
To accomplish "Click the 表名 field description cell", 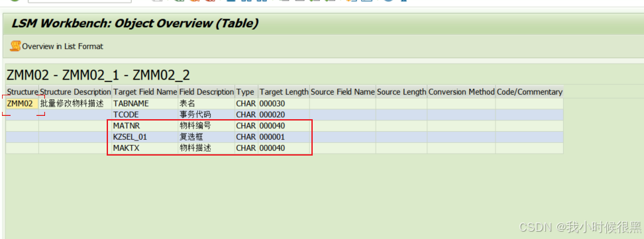I will 207,103.
